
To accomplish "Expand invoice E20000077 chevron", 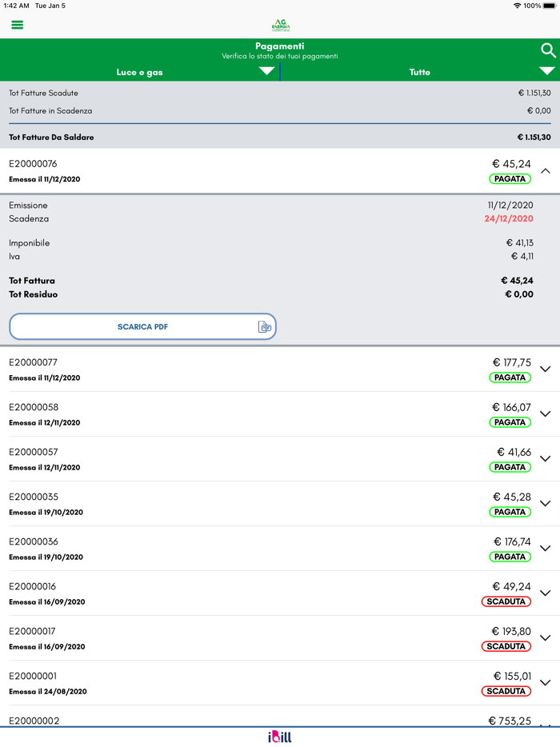I will coord(546,370).
